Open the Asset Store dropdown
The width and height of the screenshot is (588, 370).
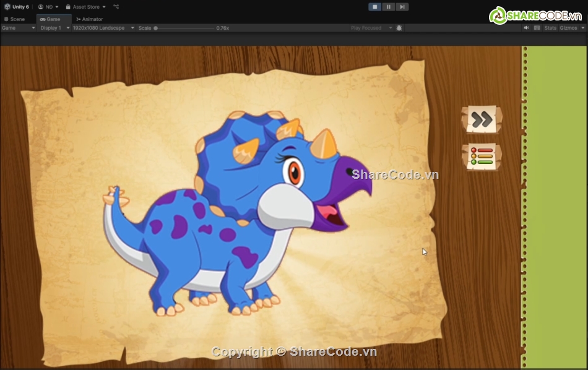86,7
